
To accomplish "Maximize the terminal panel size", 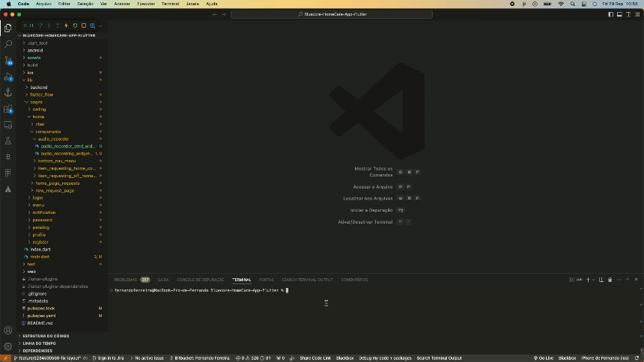I will pyautogui.click(x=628, y=280).
